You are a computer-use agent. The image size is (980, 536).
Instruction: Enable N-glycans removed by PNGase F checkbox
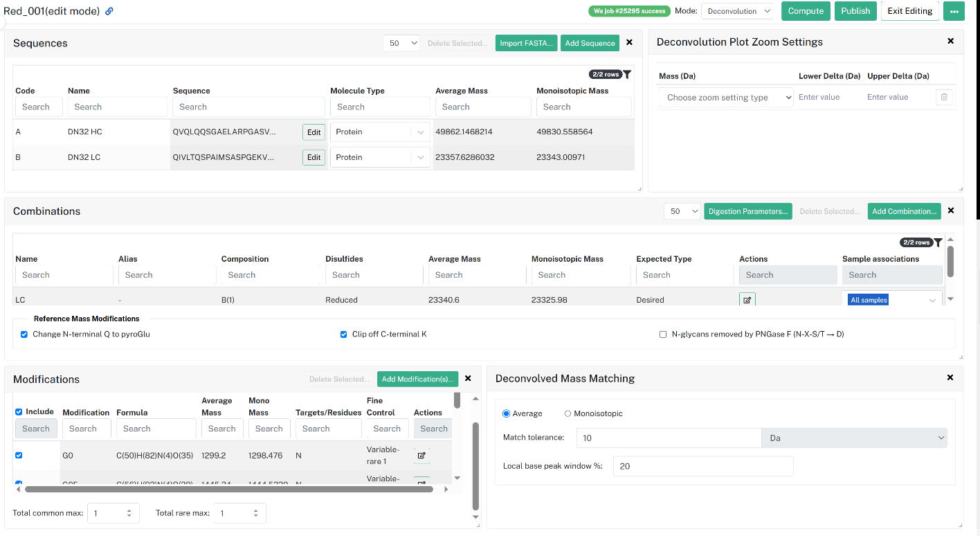(663, 334)
